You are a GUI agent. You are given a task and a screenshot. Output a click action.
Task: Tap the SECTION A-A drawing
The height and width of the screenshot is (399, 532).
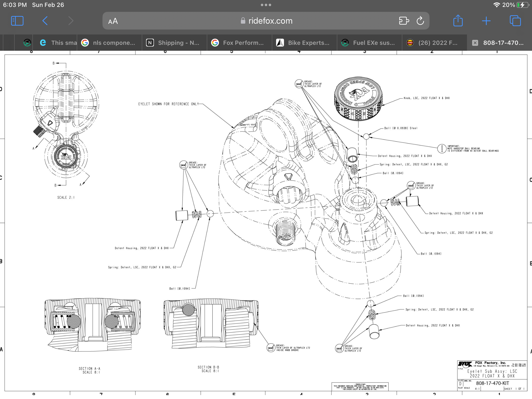[x=93, y=324]
